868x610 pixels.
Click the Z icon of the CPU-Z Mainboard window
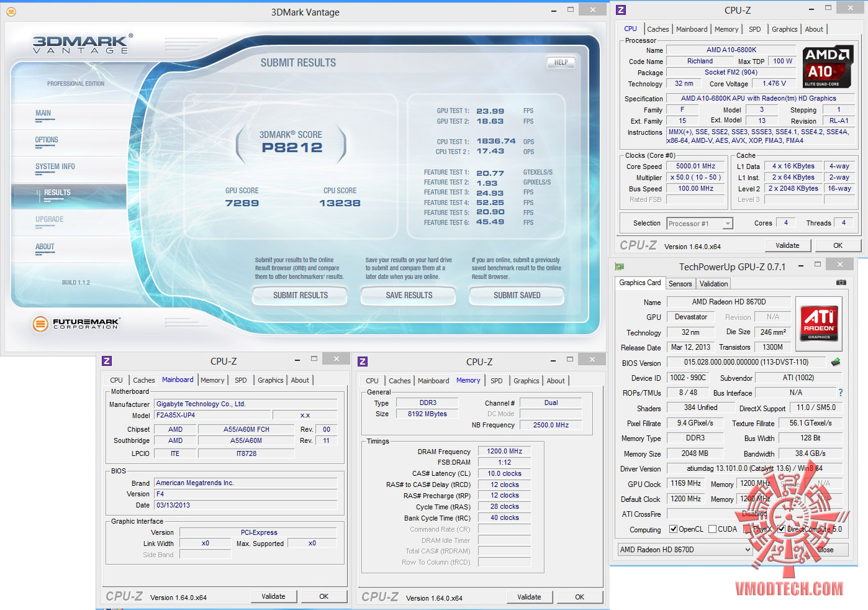pyautogui.click(x=107, y=361)
